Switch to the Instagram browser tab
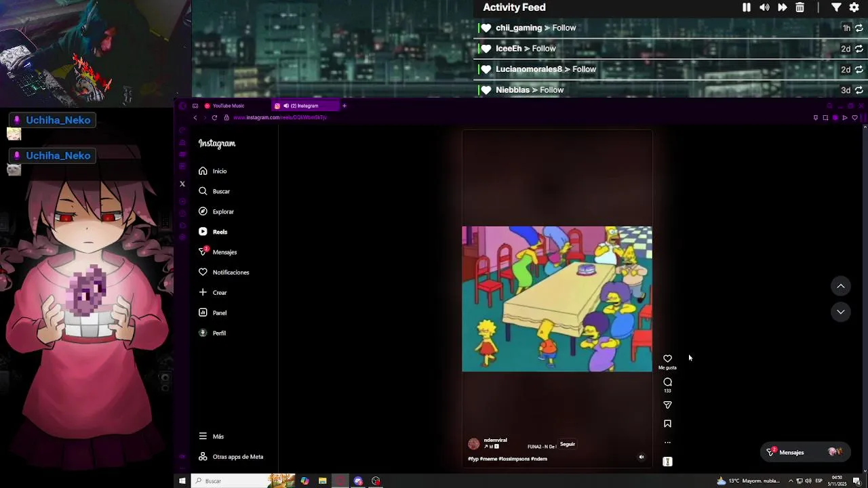 305,106
